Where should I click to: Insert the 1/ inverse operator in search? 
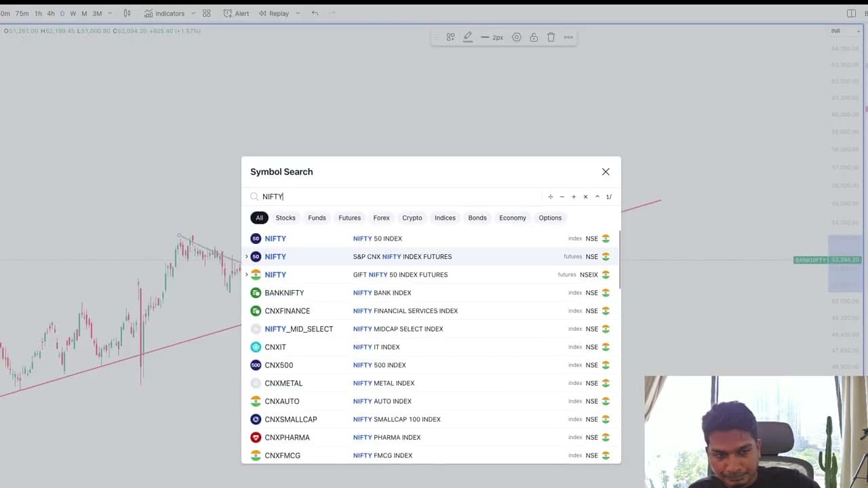pyautogui.click(x=608, y=197)
